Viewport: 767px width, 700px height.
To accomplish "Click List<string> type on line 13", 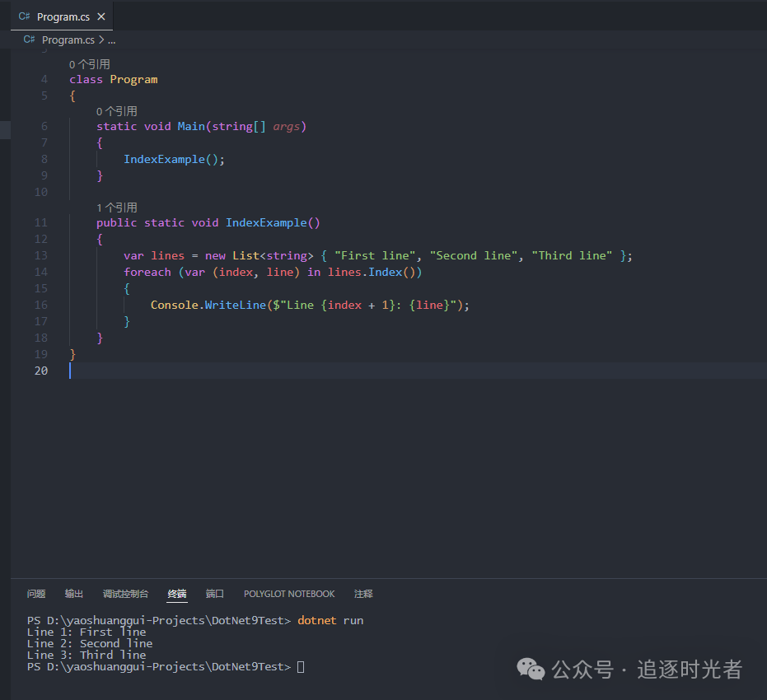I will click(x=273, y=255).
